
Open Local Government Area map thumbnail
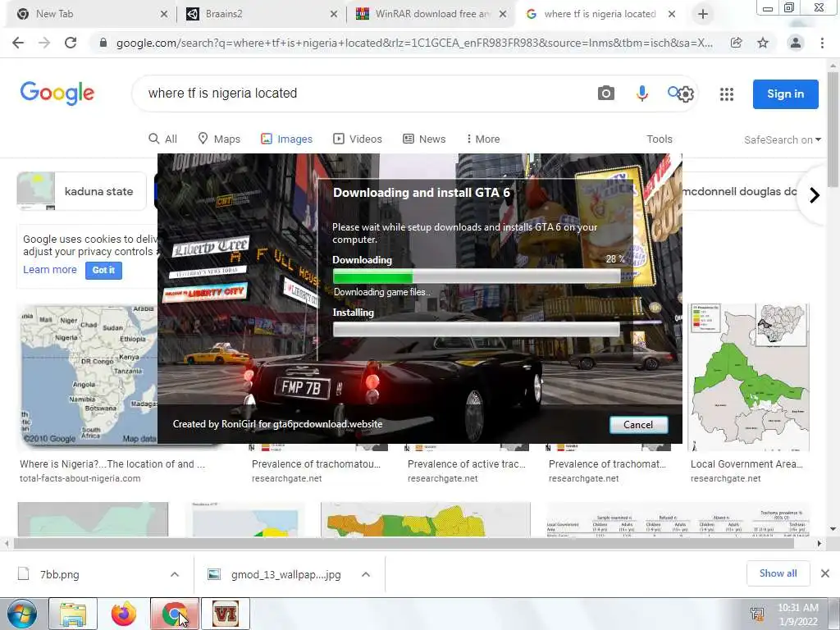coord(748,377)
